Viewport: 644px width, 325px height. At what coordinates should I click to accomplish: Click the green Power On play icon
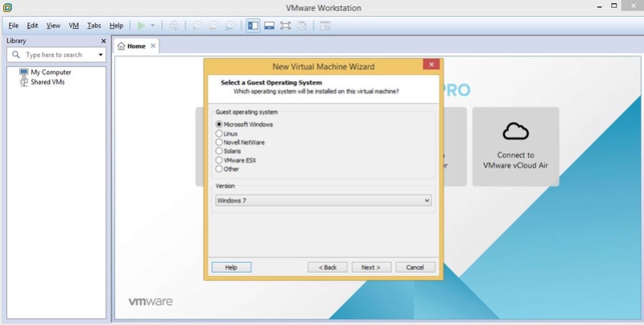142,26
